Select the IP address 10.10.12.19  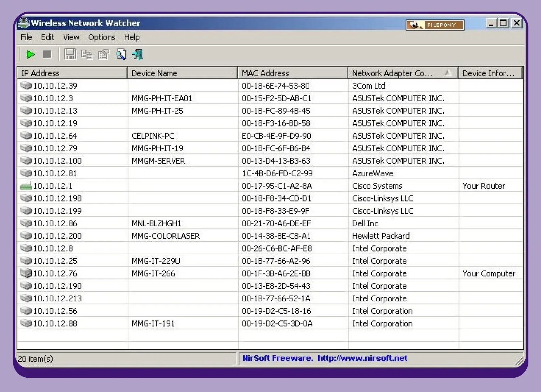pyautogui.click(x=55, y=123)
